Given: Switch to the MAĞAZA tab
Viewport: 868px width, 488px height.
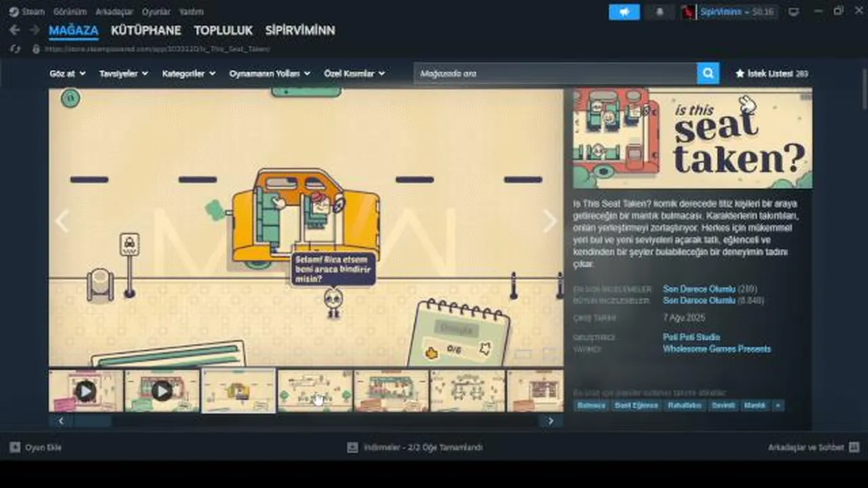Looking at the screenshot, I should pyautogui.click(x=73, y=30).
